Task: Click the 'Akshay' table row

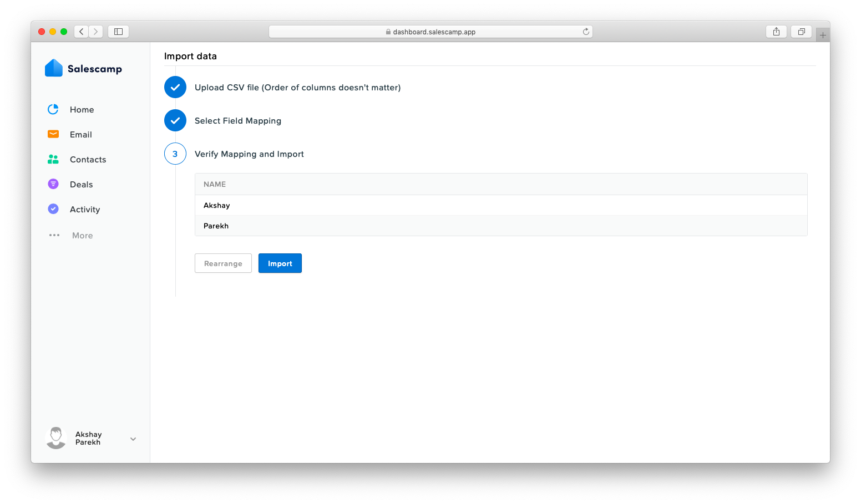Action: [x=501, y=205]
